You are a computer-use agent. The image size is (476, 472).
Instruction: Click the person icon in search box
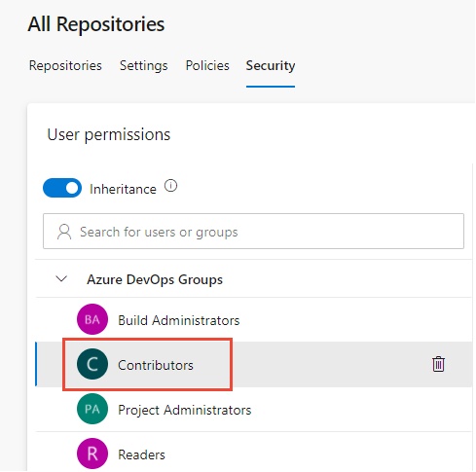tap(64, 232)
